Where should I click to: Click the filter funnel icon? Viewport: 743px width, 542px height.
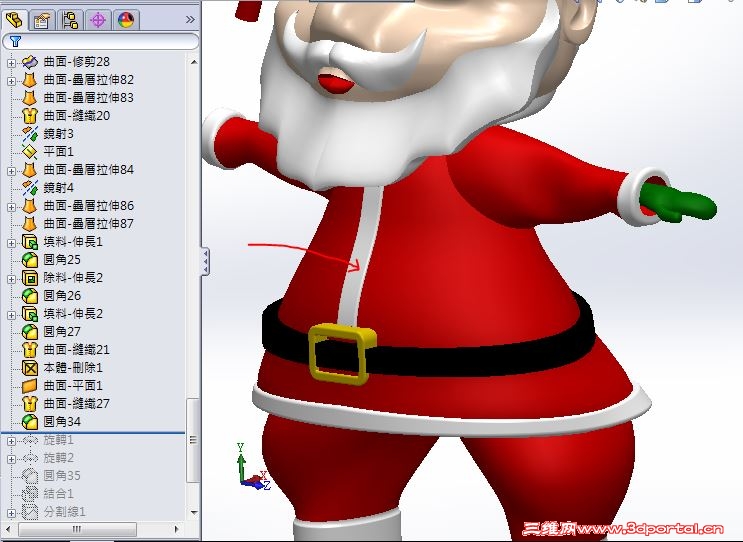[x=15, y=41]
